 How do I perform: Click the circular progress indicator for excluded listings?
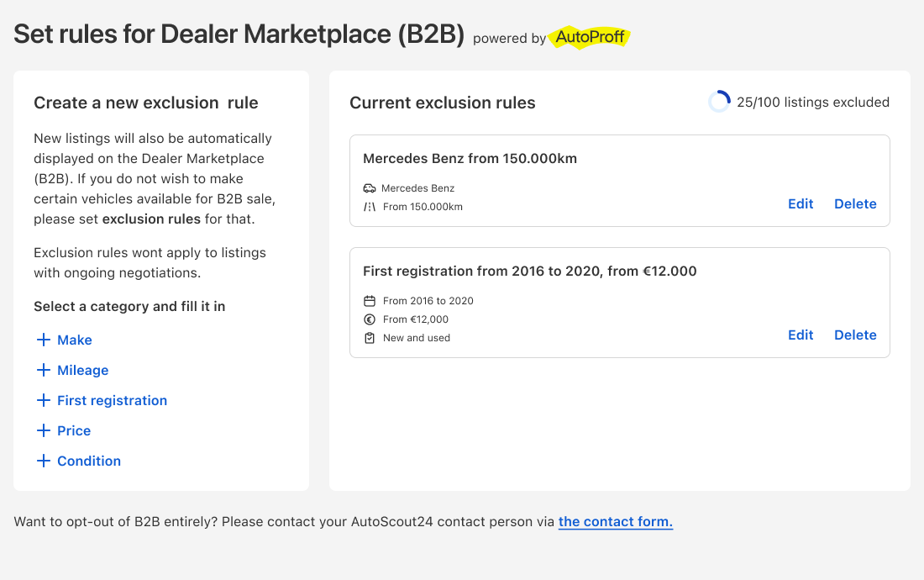719,102
